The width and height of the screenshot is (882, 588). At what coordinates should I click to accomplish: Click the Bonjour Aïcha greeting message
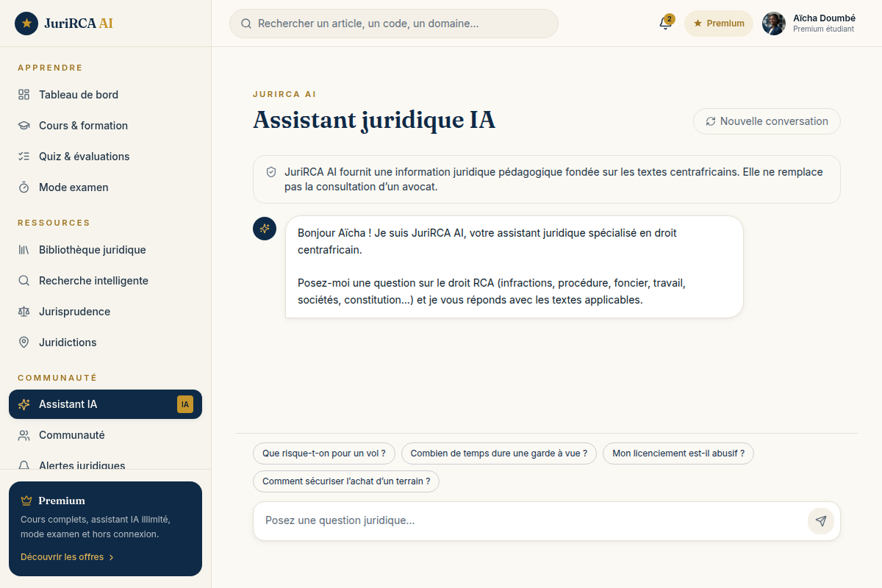tap(514, 267)
